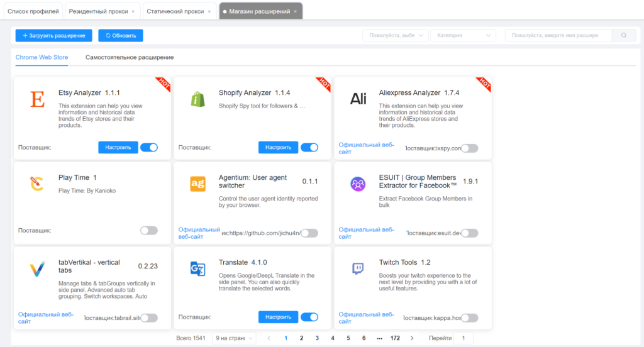This screenshot has height=347, width=644.
Task: Click the Agentium orange ag icon
Action: click(x=197, y=184)
